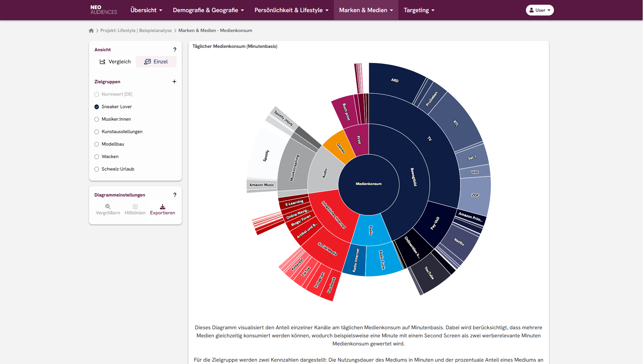Select the Musiker:innen radio button
Screen dimensions: 643x364
[97, 119]
